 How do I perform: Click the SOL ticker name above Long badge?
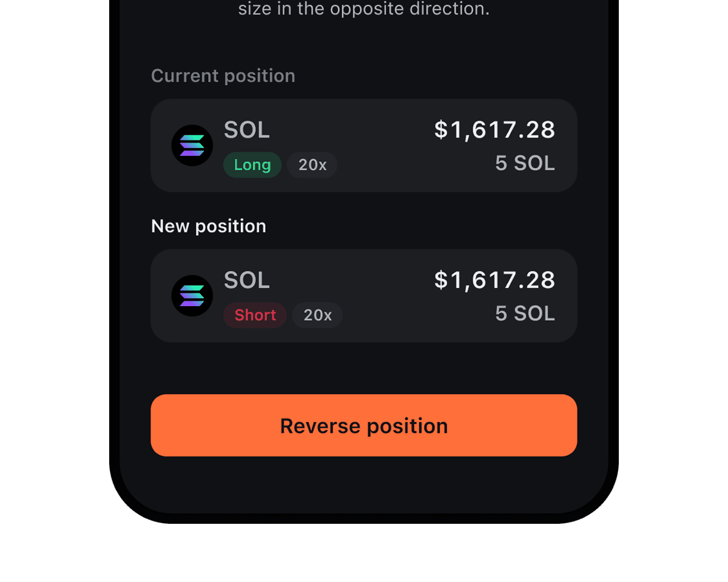pos(247,130)
